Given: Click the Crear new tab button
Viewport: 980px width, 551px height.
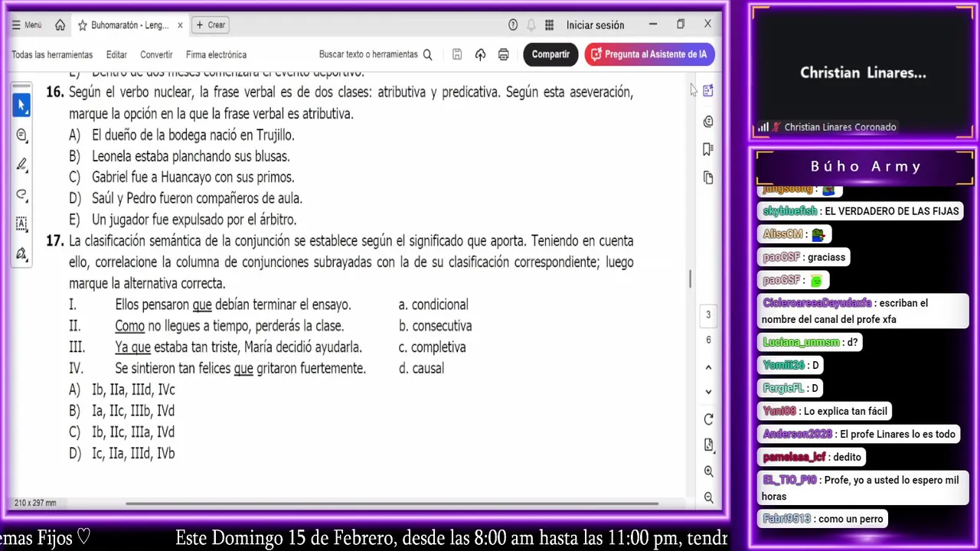Looking at the screenshot, I should [x=211, y=25].
